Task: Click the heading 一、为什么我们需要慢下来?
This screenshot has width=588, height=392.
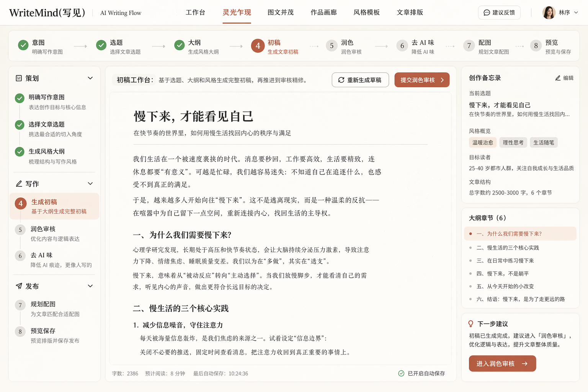Action: (x=182, y=235)
